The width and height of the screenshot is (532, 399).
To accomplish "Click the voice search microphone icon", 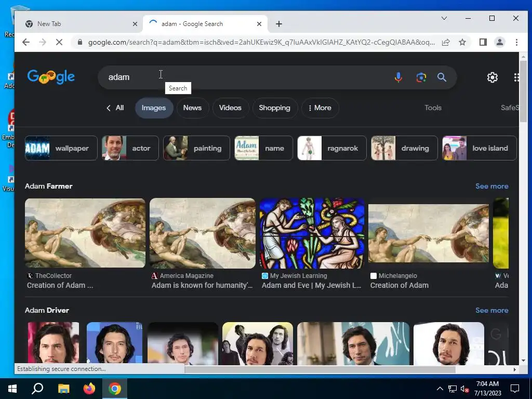I will coord(398,77).
